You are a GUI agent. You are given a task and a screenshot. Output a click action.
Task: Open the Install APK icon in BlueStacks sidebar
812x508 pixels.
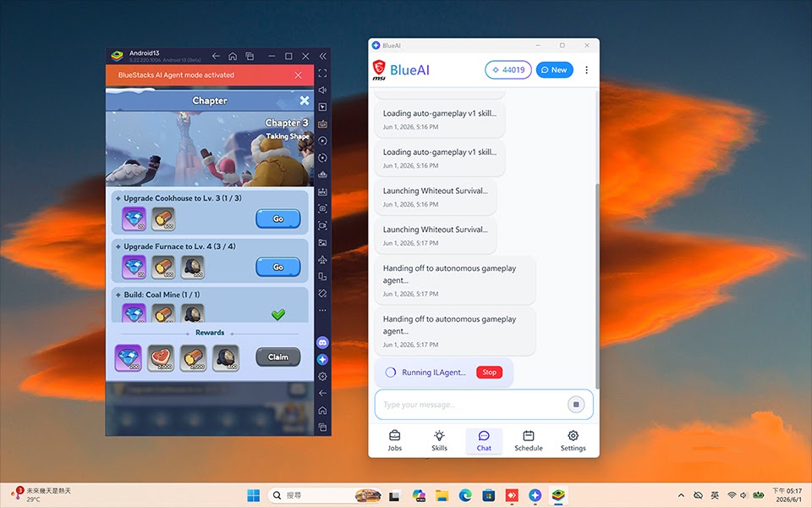322,191
